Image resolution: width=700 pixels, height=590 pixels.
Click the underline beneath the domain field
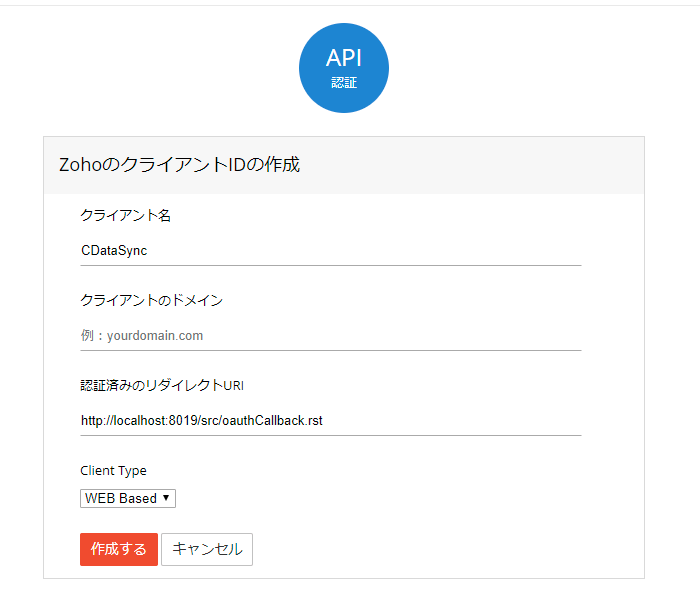(x=330, y=350)
